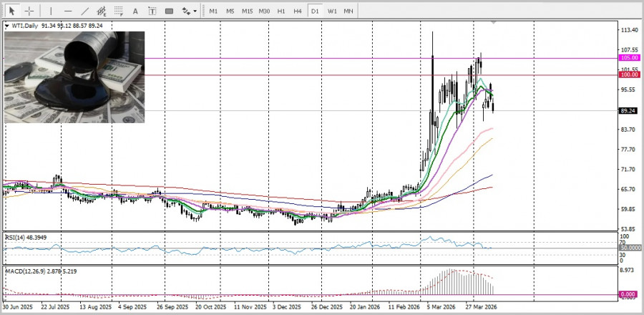Select the equidistant channel tool
644x315 pixels.
[102, 11]
